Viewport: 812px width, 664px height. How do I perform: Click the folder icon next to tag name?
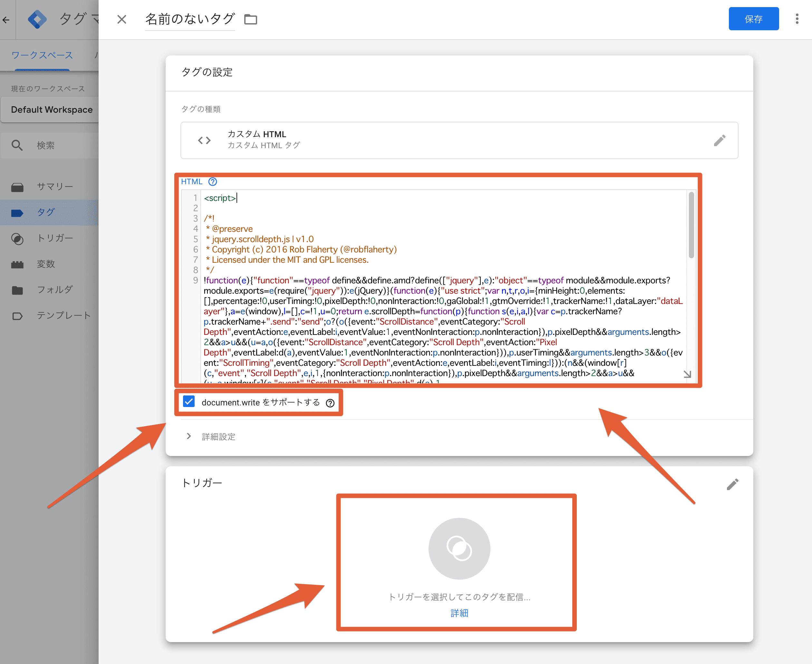point(251,19)
